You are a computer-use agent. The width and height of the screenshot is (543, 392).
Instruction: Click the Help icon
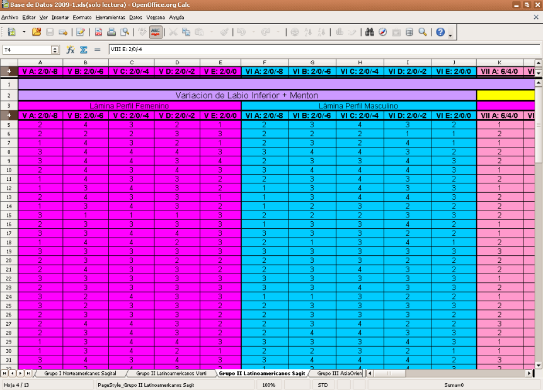coord(440,31)
